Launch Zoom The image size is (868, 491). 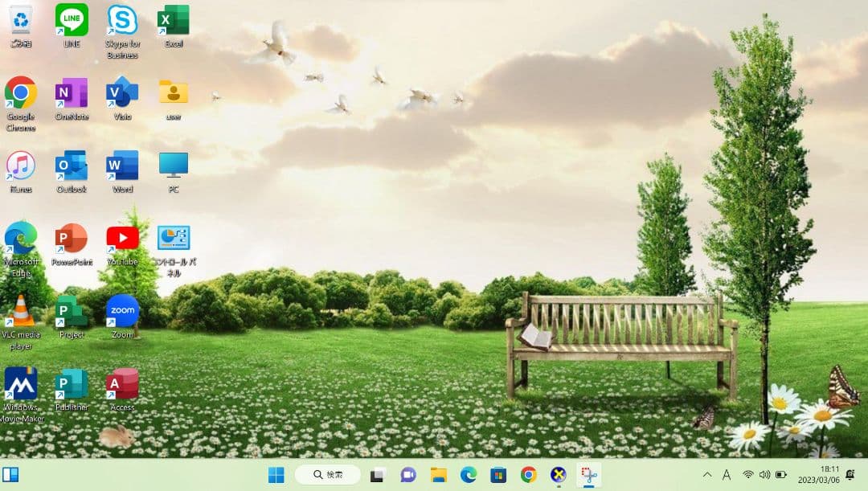[x=121, y=308]
